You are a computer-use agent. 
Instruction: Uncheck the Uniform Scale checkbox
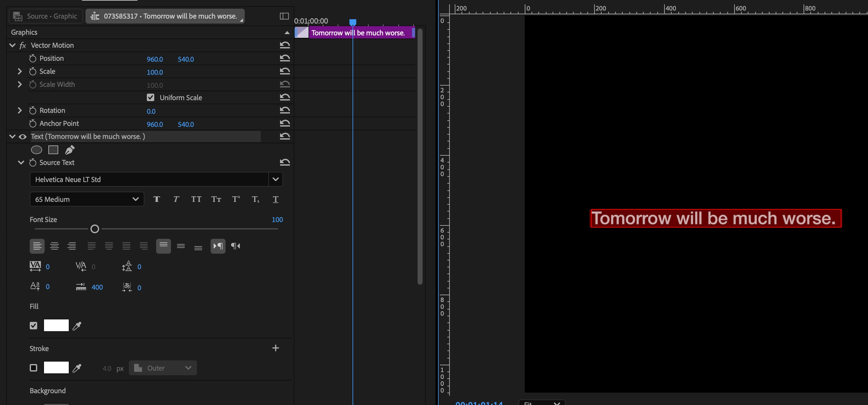pos(151,97)
